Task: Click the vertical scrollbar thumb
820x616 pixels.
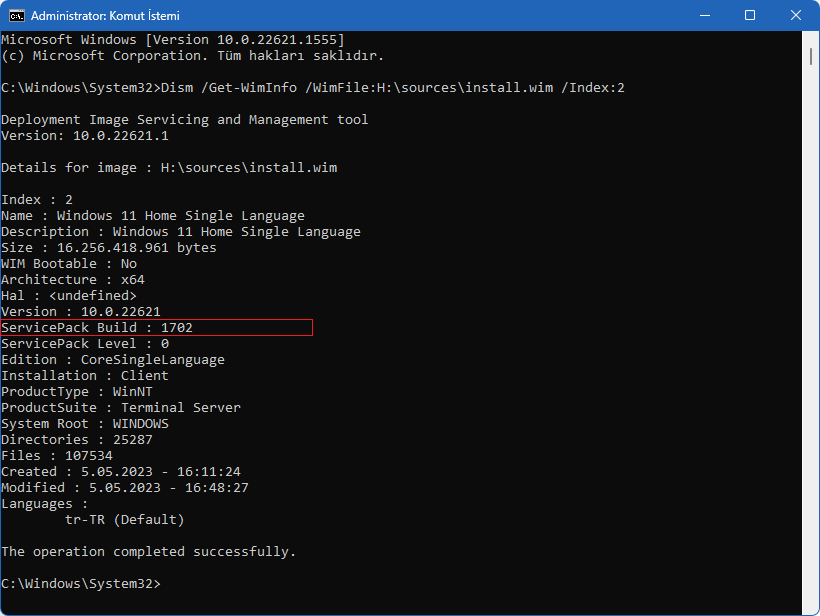Action: pos(811,56)
